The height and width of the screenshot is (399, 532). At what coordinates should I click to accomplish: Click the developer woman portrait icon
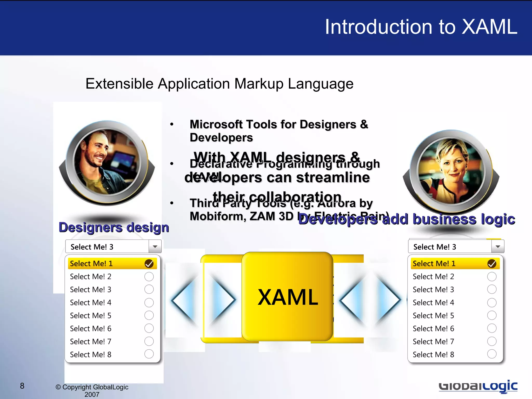tap(451, 171)
